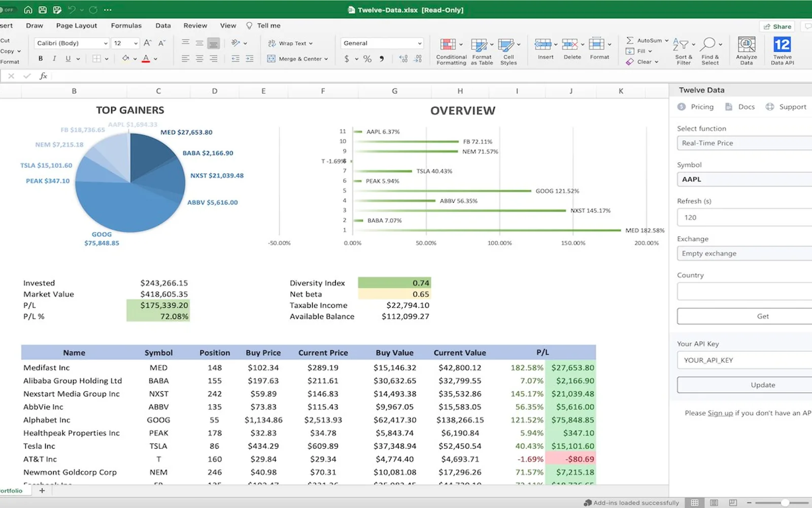Open Sort & Filter icon
The width and height of the screenshot is (812, 508).
coord(681,45)
